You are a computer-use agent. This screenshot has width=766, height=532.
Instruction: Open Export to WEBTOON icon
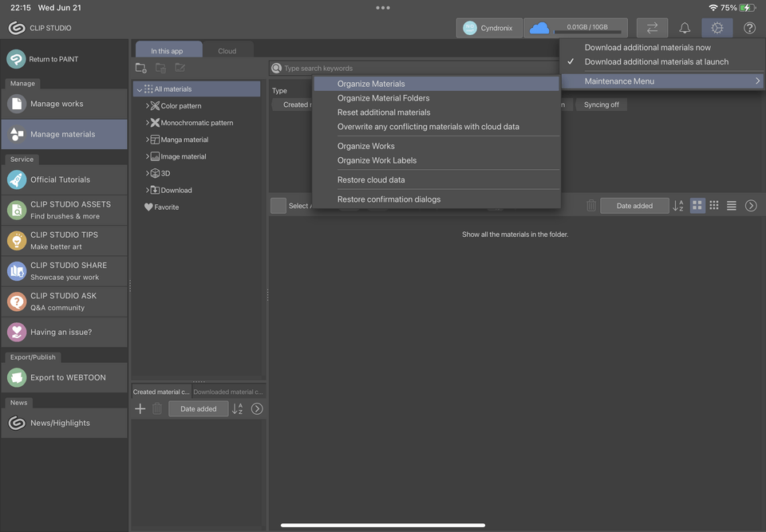pos(17,377)
